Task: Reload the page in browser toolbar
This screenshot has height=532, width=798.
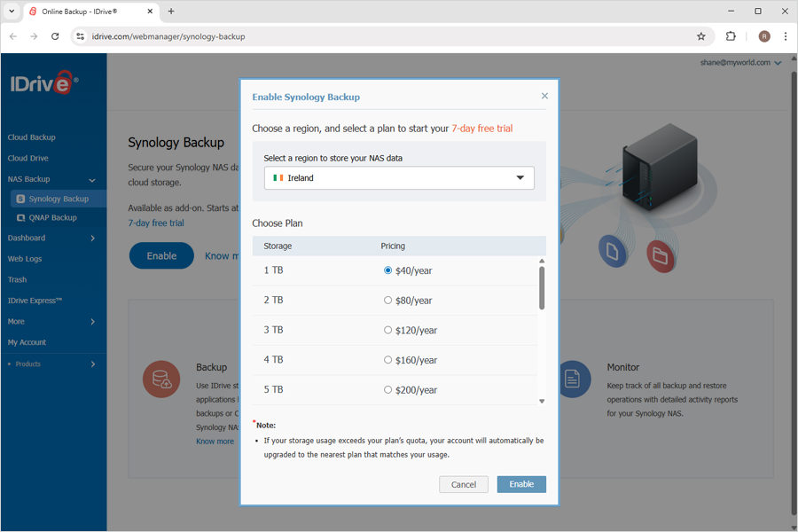Action: point(55,36)
